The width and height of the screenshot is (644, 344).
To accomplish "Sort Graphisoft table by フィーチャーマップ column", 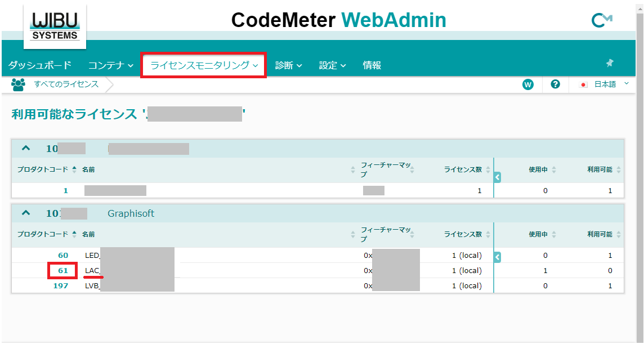I will pos(387,234).
